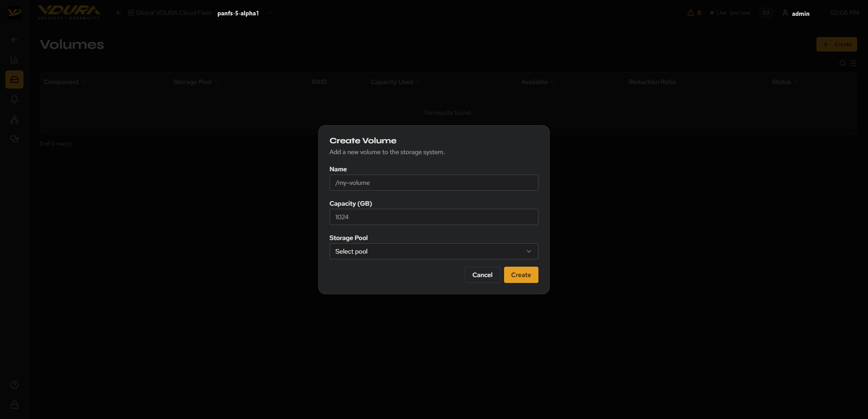Click the Live just now status indicator
The width and height of the screenshot is (868, 419).
(x=730, y=13)
